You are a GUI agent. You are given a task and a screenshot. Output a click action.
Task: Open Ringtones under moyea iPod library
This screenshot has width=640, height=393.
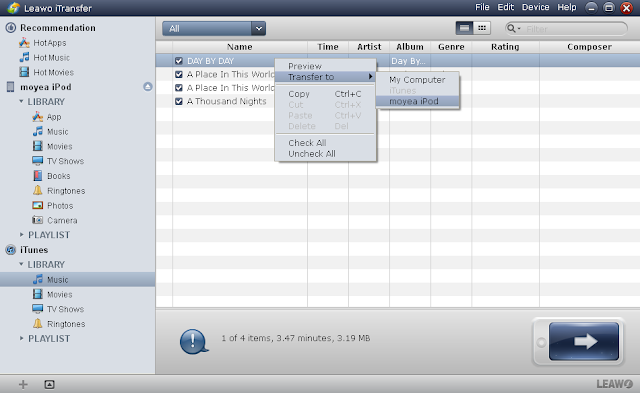66,191
